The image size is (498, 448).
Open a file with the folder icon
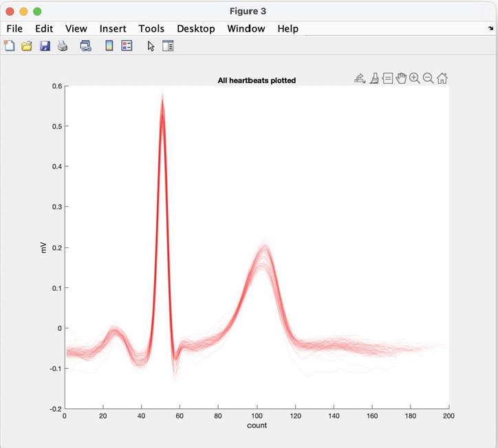click(x=28, y=46)
